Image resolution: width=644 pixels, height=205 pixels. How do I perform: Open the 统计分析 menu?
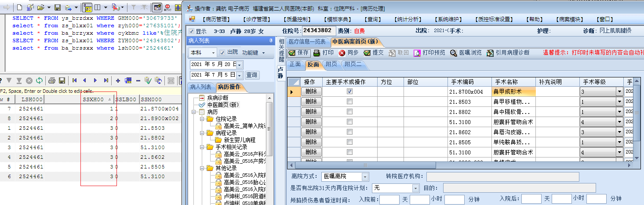[408, 19]
